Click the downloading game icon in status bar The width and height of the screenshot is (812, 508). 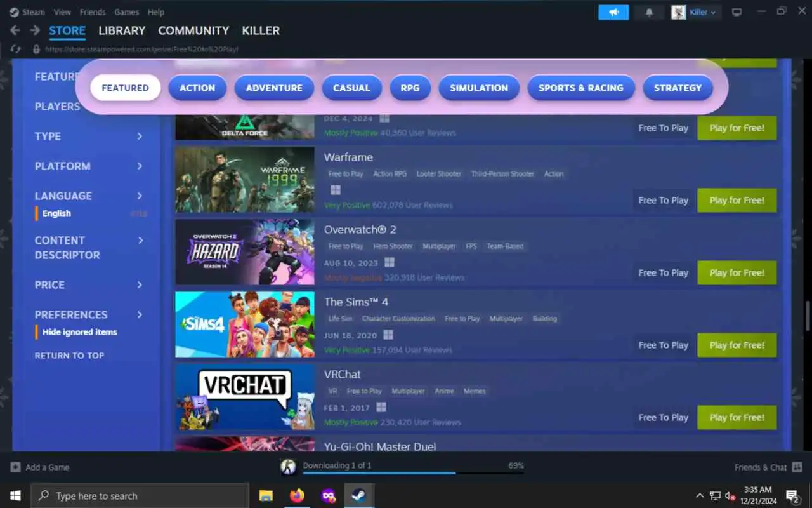288,467
